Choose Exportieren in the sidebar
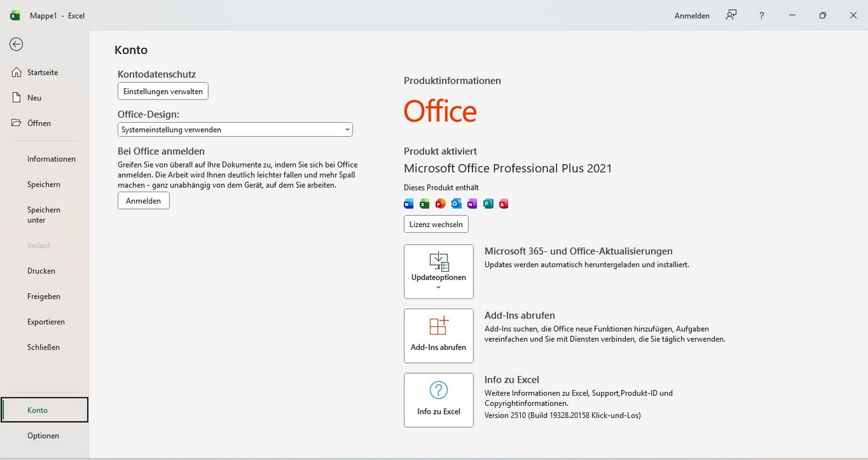This screenshot has height=460, width=868. click(x=46, y=322)
